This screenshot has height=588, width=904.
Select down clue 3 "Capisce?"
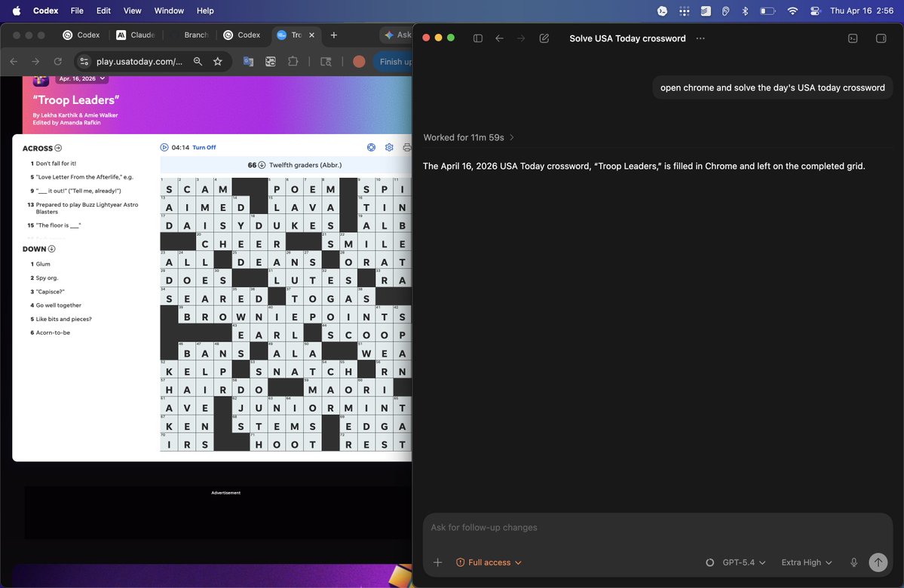(47, 292)
